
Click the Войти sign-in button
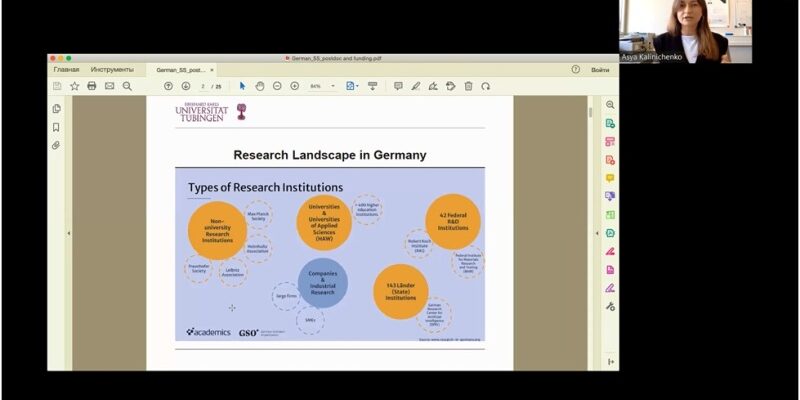[600, 70]
